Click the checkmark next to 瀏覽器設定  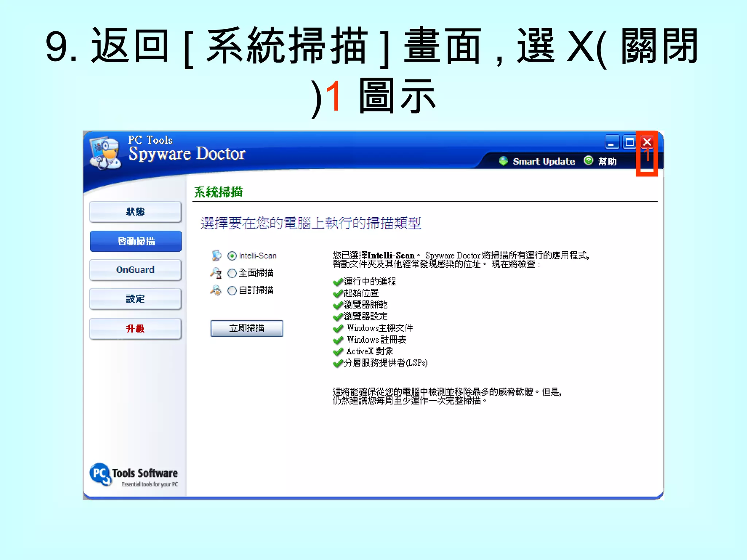338,317
